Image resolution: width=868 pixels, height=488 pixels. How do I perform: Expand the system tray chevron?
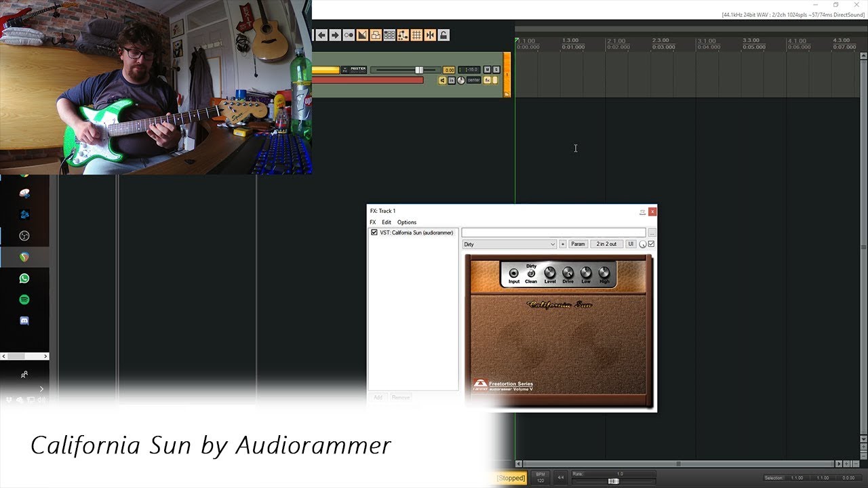[x=41, y=389]
